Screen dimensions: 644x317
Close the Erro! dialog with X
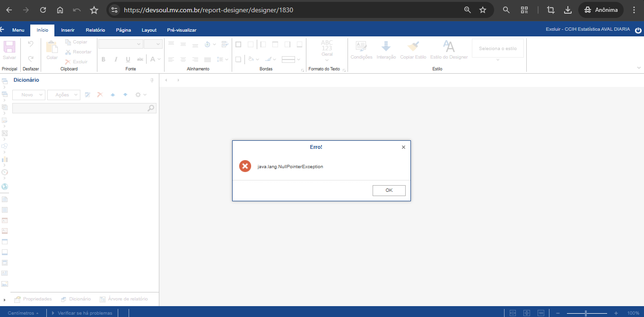pyautogui.click(x=403, y=147)
